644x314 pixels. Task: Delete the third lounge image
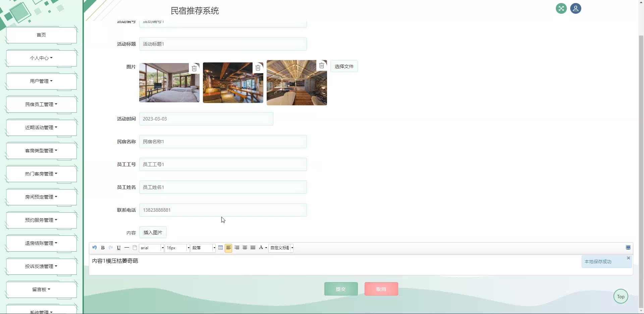coord(322,65)
